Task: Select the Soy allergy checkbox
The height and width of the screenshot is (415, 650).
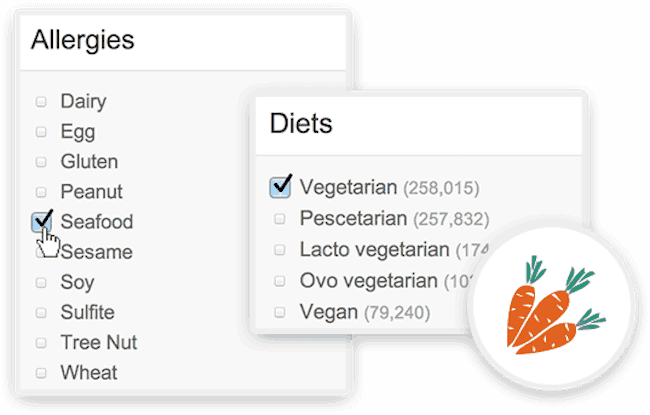Action: 41,282
